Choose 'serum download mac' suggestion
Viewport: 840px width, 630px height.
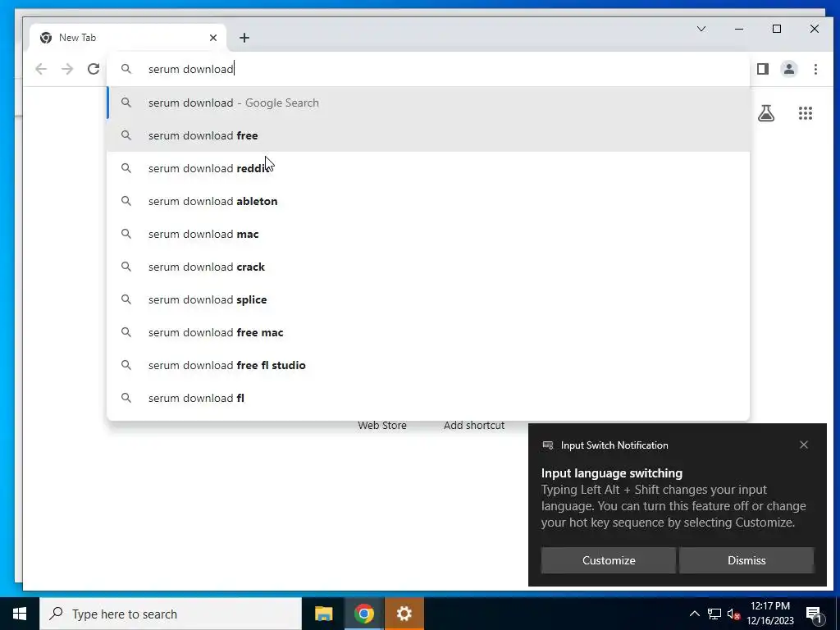coord(428,234)
